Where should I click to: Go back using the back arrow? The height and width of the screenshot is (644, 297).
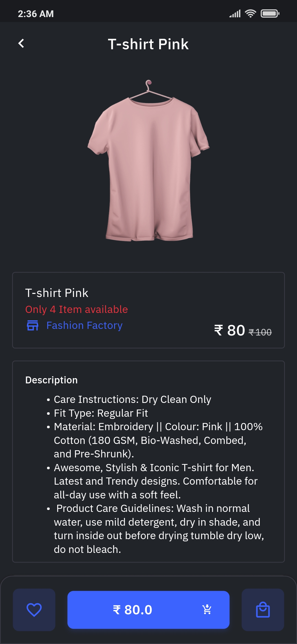pyautogui.click(x=21, y=43)
